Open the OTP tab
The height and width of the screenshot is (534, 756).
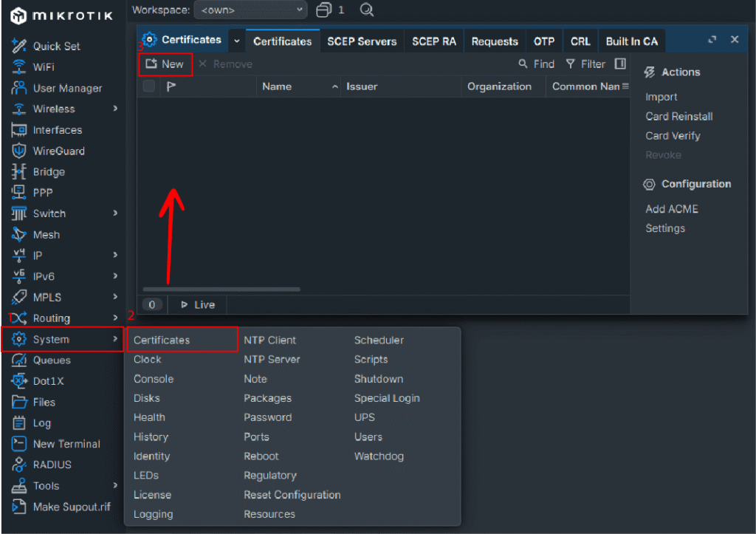tap(544, 41)
